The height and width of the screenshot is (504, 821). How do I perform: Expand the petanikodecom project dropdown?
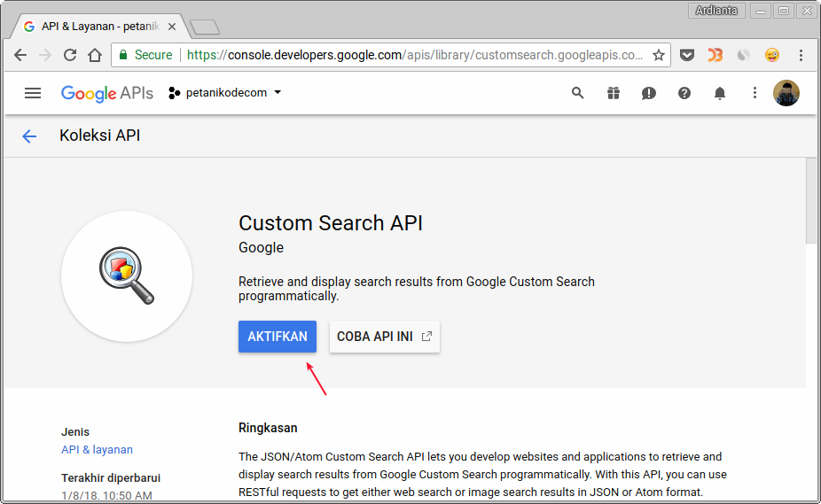point(225,93)
